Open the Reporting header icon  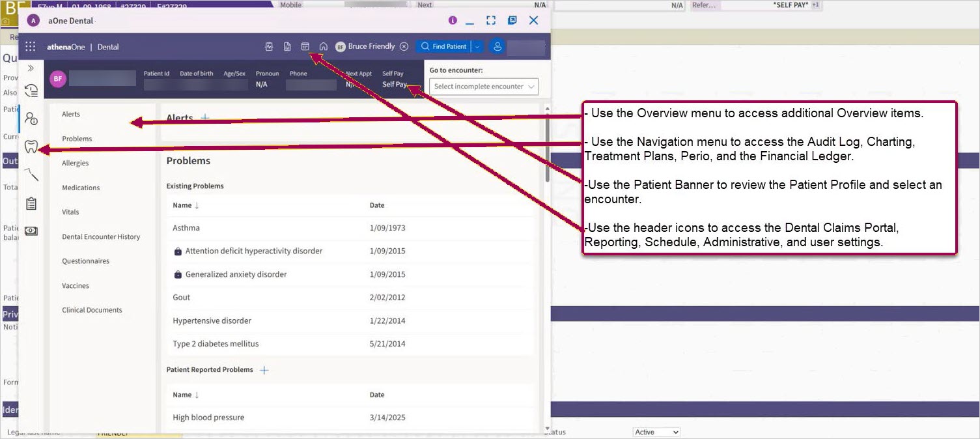[x=287, y=46]
